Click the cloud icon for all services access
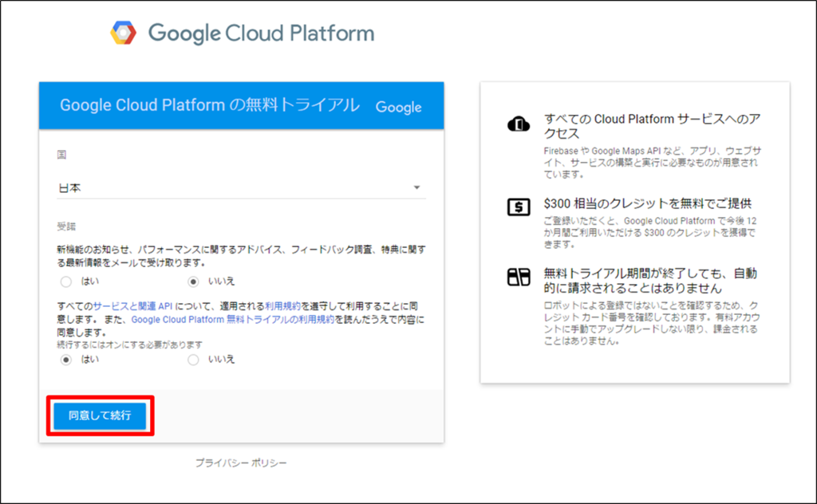The image size is (817, 504). coord(519,124)
